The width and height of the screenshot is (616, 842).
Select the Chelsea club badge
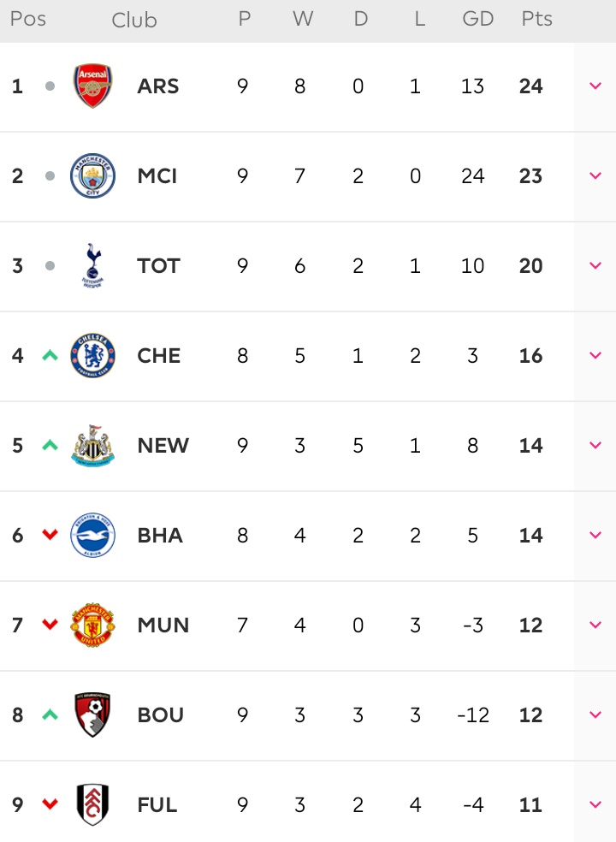pyautogui.click(x=92, y=355)
